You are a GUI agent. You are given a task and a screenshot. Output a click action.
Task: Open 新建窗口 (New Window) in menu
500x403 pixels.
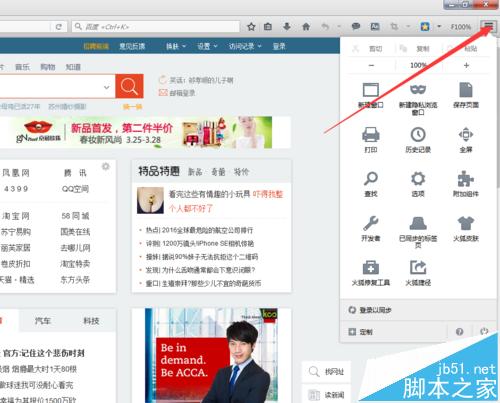(x=371, y=95)
